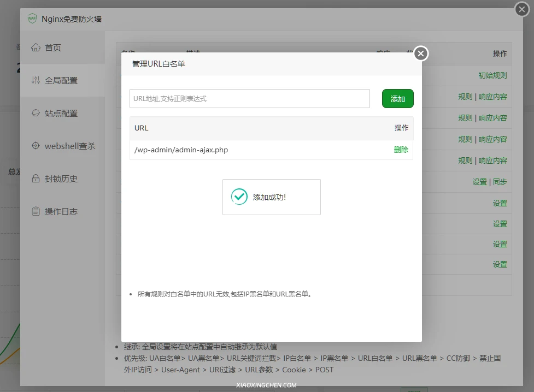534x392 pixels.
Task: Close the Nginx免费防火墙 window
Action: (x=523, y=9)
